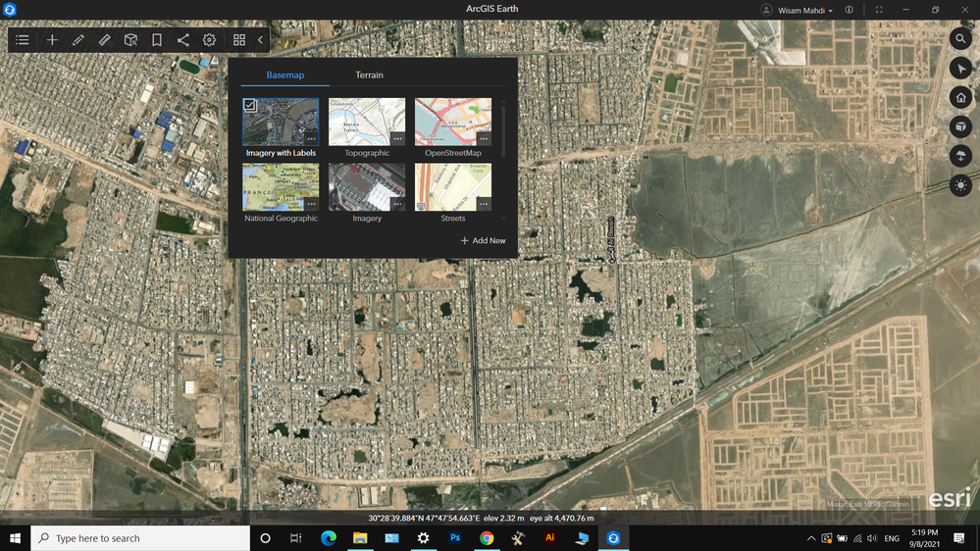Select the Imagery basemap thumbnail

[367, 187]
